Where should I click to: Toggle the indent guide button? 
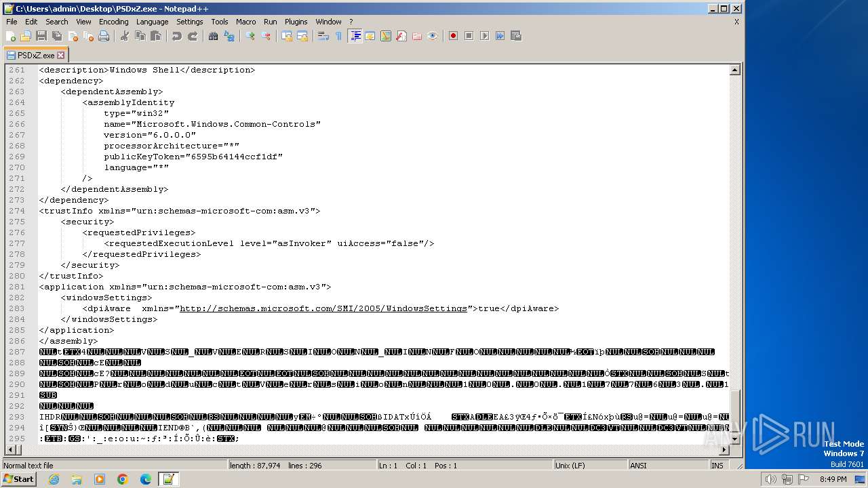point(355,36)
